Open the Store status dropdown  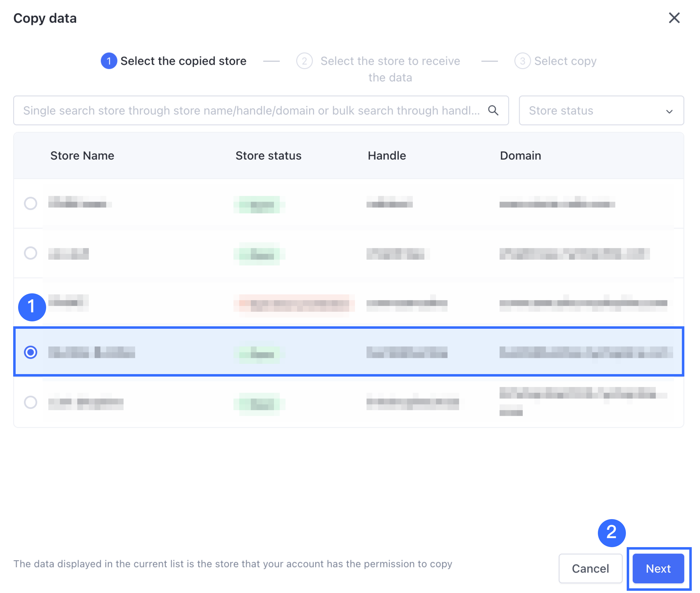coord(591,111)
